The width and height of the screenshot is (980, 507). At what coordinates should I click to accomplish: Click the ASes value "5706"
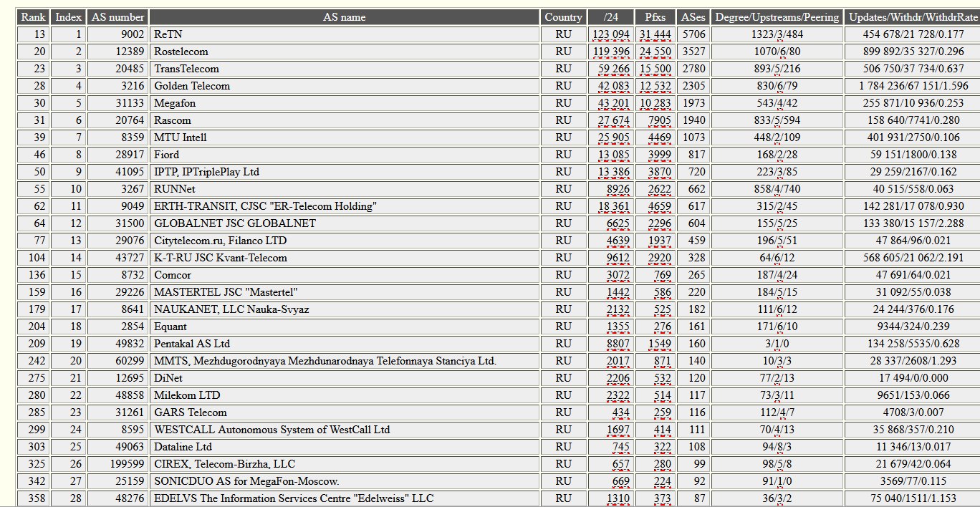693,34
